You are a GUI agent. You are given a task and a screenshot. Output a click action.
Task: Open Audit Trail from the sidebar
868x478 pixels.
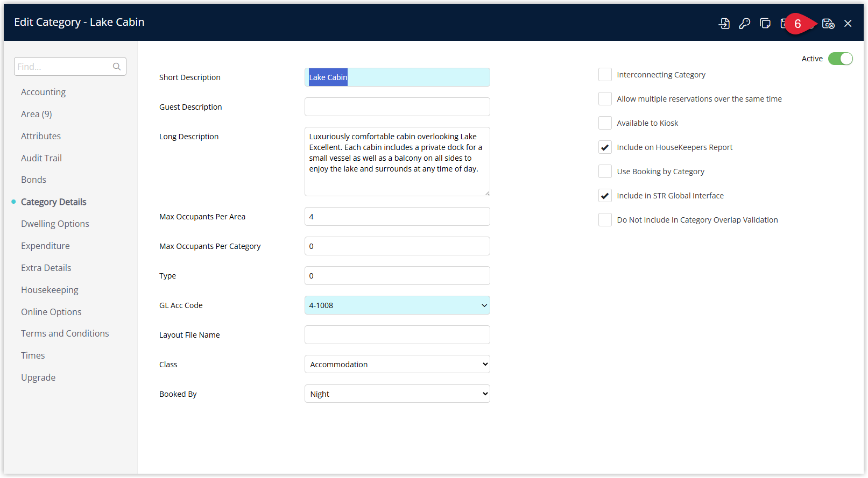tap(41, 158)
